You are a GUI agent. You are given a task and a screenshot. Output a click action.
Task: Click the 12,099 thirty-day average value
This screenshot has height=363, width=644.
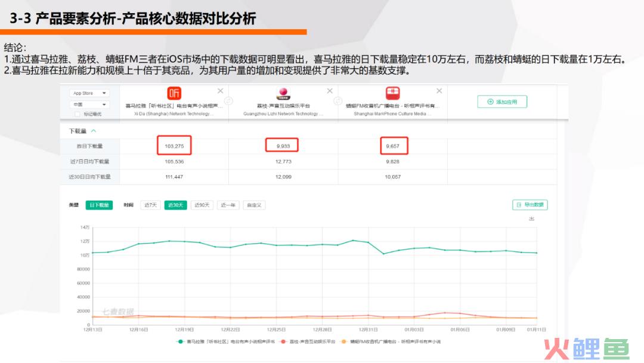click(283, 177)
